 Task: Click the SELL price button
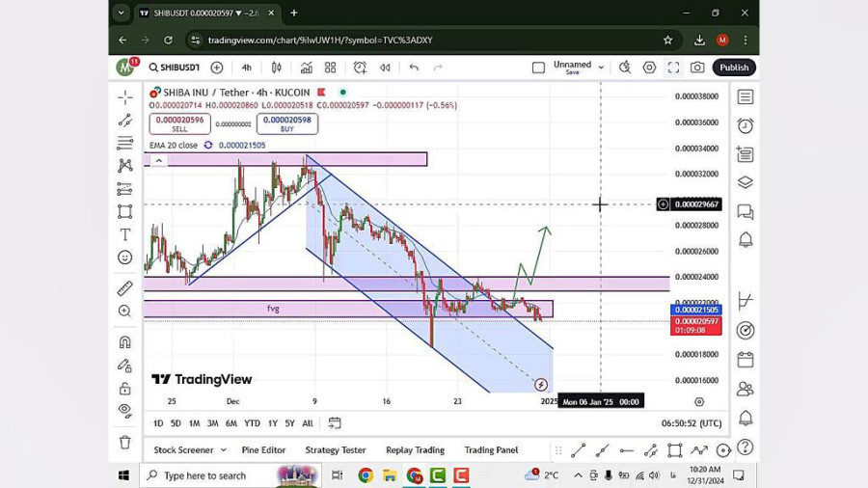pos(179,124)
